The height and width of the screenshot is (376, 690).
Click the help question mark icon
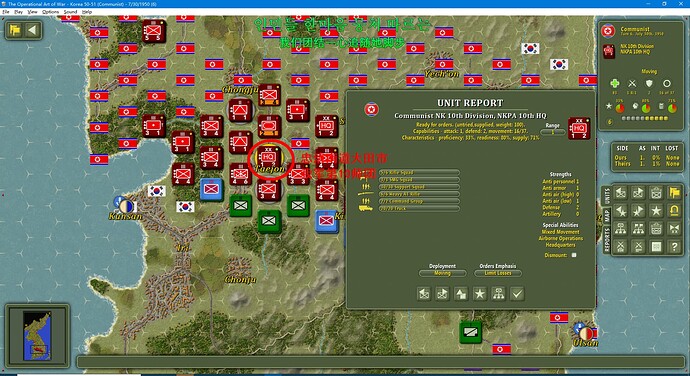coord(674,247)
